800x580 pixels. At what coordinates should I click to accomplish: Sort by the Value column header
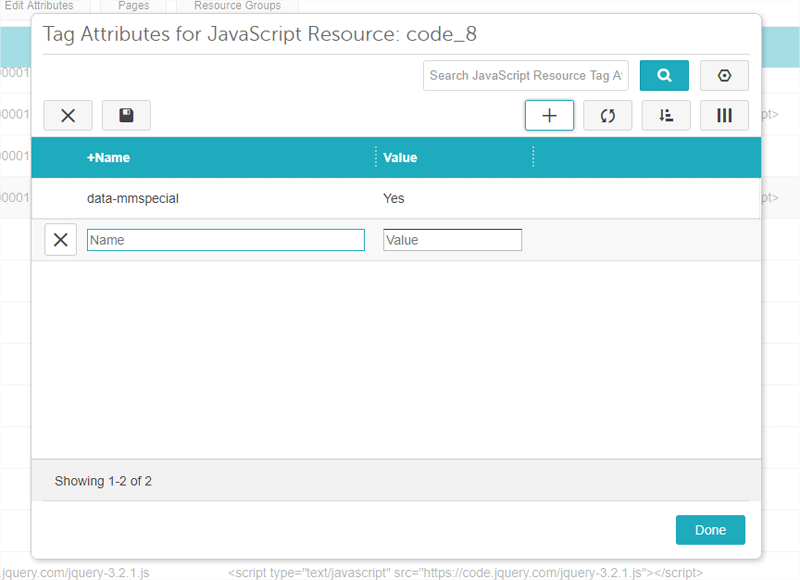pyautogui.click(x=400, y=158)
